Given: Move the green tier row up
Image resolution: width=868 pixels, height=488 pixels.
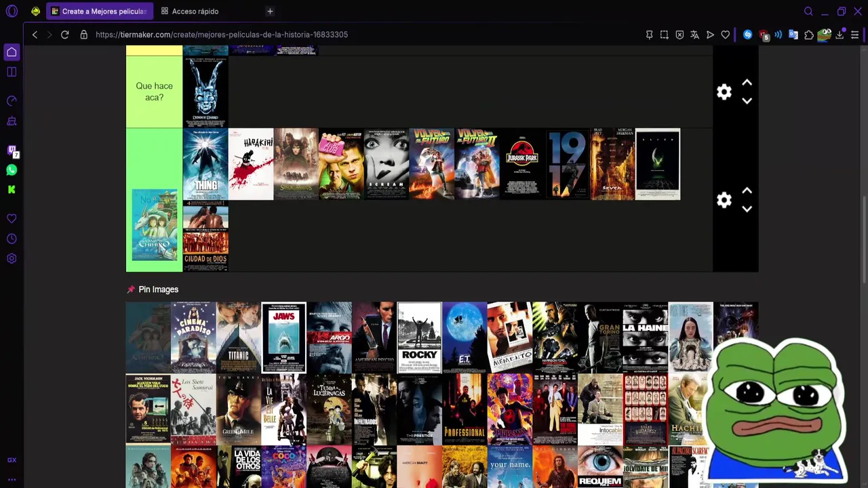Looking at the screenshot, I should tap(747, 190).
